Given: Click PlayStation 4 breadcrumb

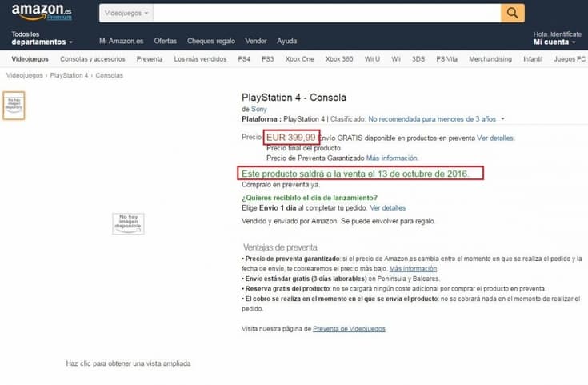Looking at the screenshot, I should pyautogui.click(x=69, y=75).
